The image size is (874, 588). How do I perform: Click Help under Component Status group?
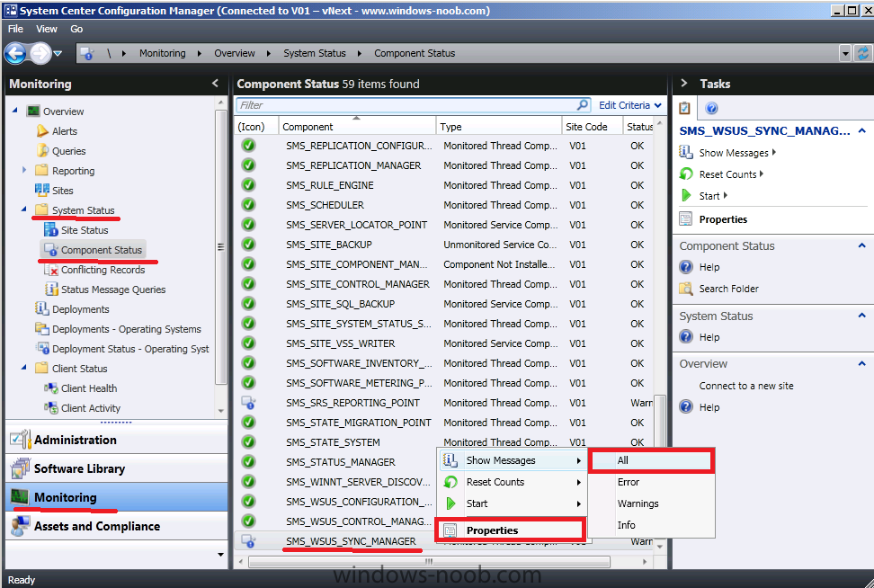coord(709,267)
